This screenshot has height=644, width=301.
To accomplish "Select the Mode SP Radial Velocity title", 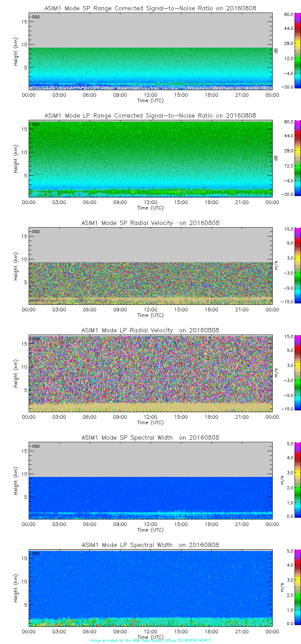I will pyautogui.click(x=150, y=223).
